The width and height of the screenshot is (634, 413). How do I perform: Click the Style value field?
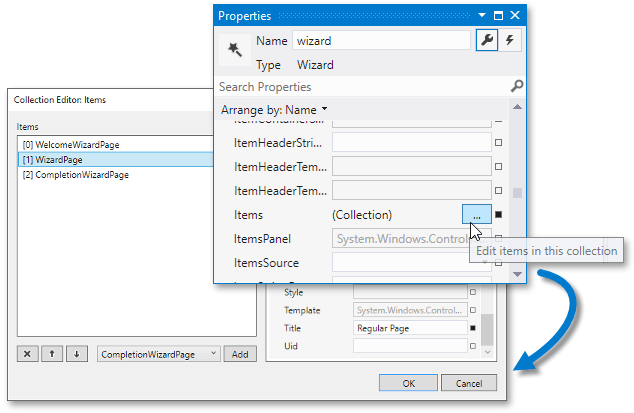410,292
